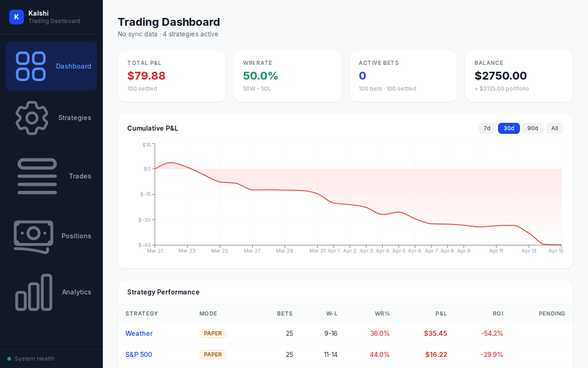Click the Analytics bar-chart icon
Viewport: 588px width, 368px height.
[x=34, y=292]
